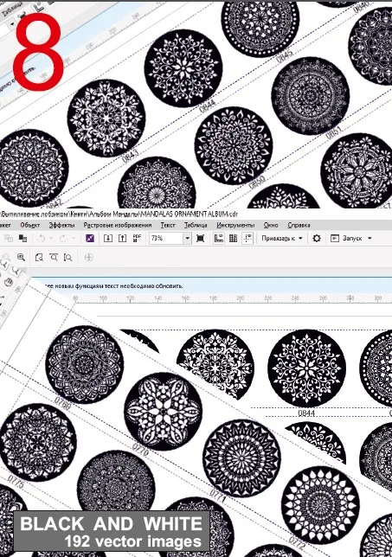Viewport: 392px width, 557px height.
Task: Click the zoom to selected icon
Action: coord(39,257)
